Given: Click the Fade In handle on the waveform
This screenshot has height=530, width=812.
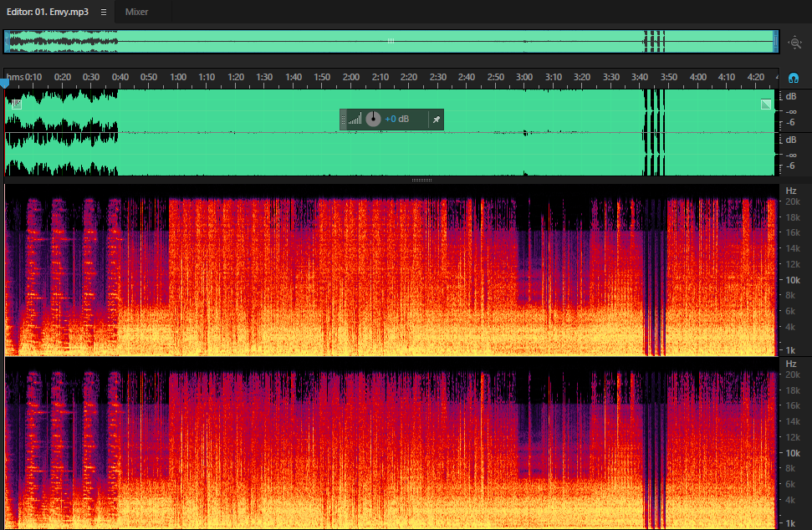Looking at the screenshot, I should tap(17, 104).
